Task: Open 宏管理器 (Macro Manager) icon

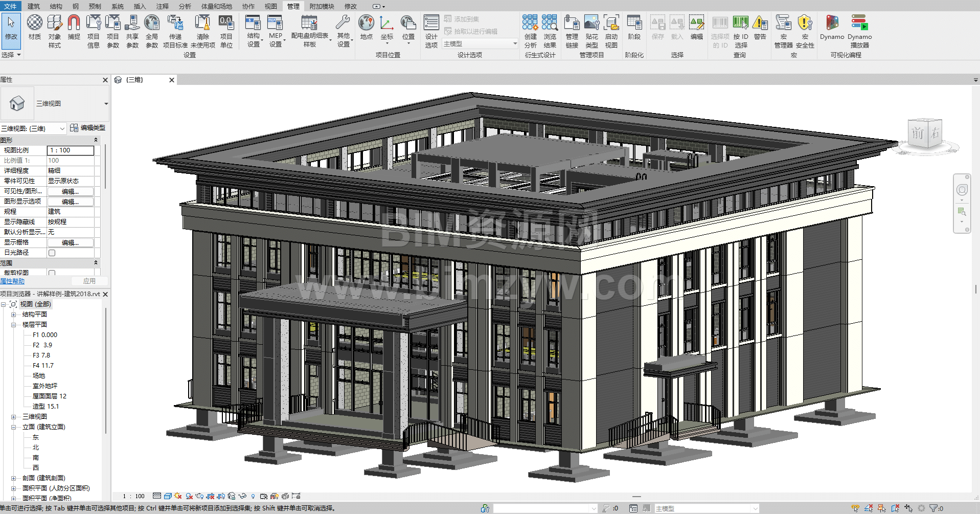Action: 783,24
